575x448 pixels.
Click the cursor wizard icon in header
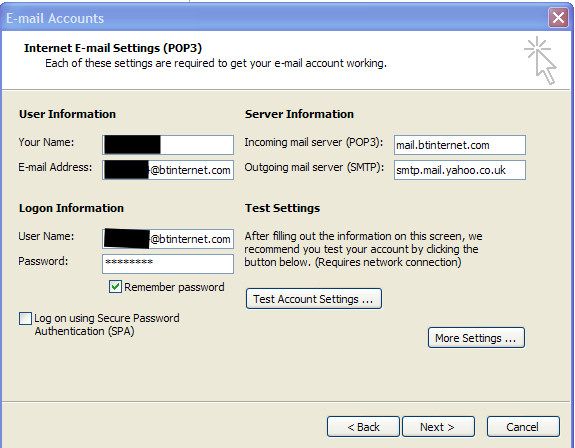tap(541, 60)
